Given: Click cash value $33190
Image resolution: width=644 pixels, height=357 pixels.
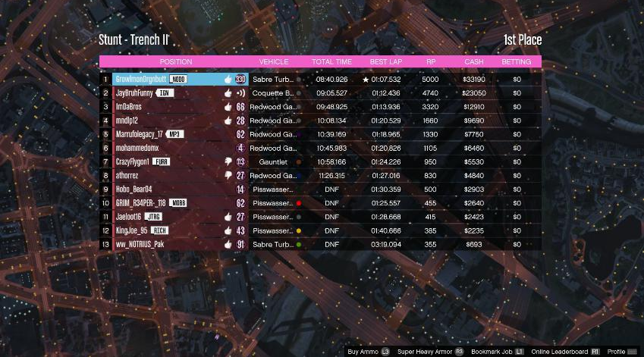Looking at the screenshot, I should click(x=474, y=80).
